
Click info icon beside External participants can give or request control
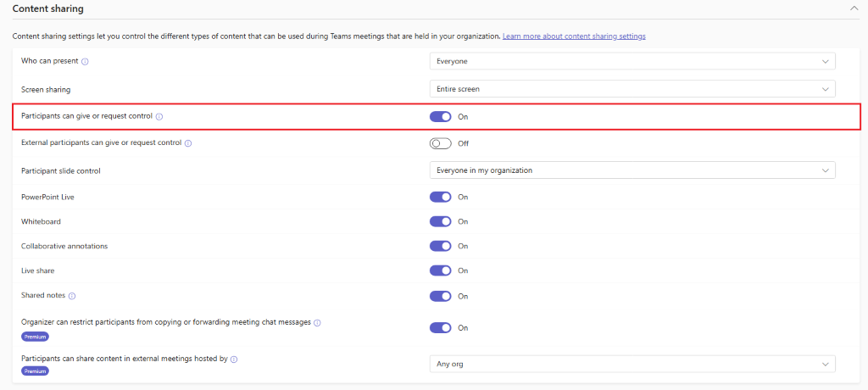pos(187,143)
